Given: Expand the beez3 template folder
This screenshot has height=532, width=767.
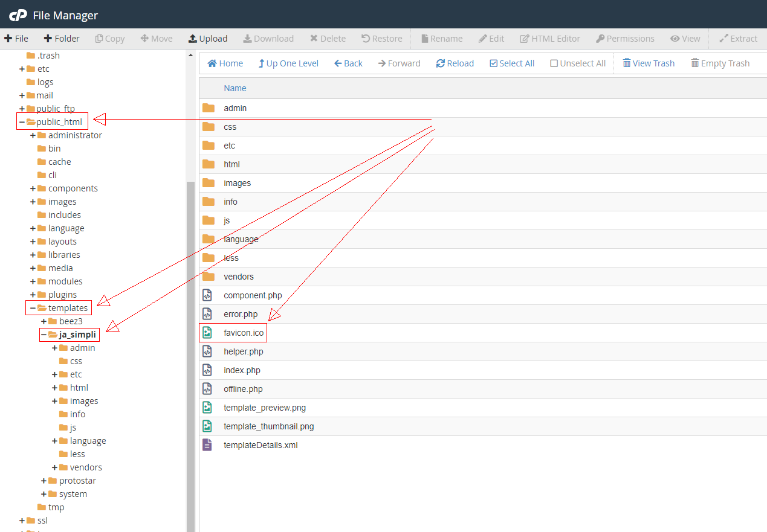Looking at the screenshot, I should tap(43, 321).
